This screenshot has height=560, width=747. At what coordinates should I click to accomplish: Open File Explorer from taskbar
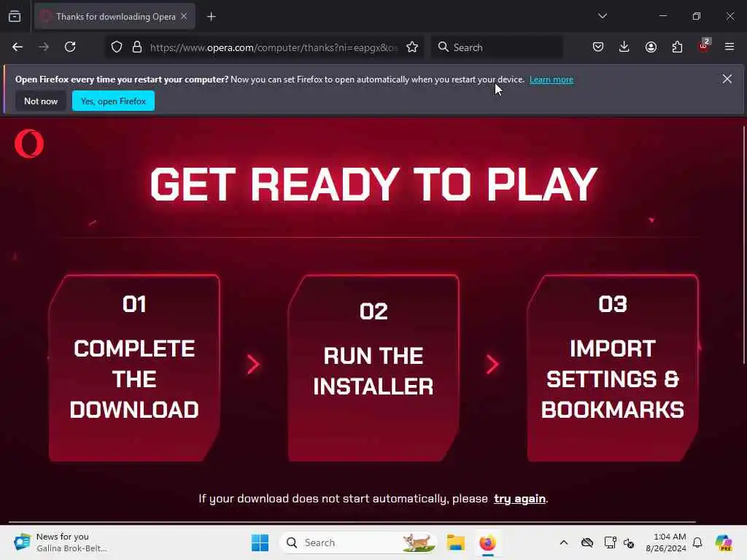[455, 542]
